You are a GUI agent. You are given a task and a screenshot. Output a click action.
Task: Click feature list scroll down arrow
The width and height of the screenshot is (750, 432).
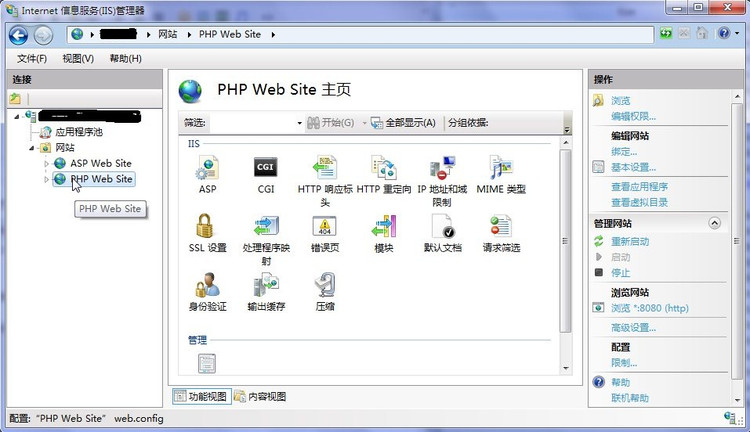pyautogui.click(x=566, y=368)
